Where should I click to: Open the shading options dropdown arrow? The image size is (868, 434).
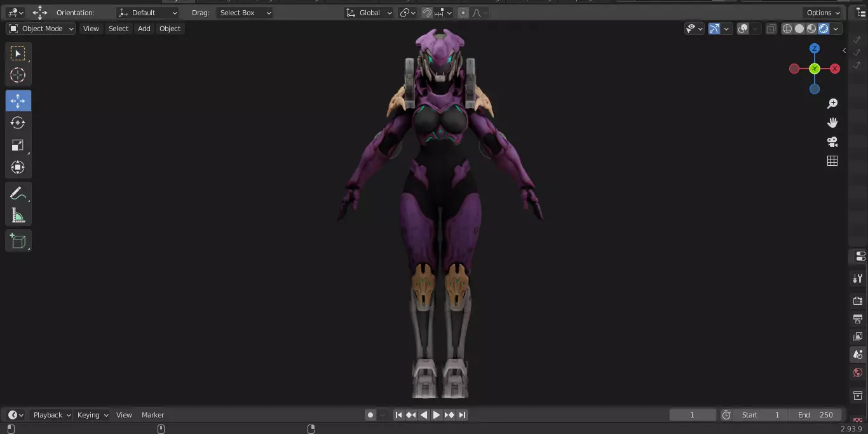click(x=836, y=29)
